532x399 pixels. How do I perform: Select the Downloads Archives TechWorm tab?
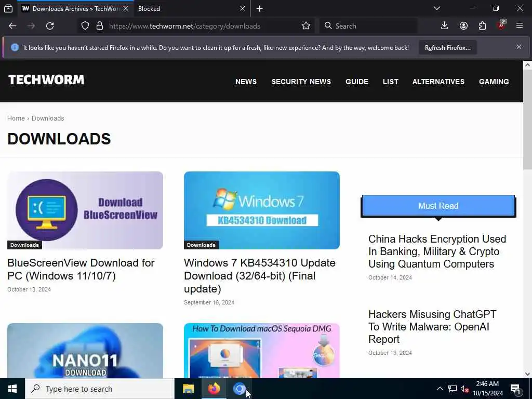tap(75, 9)
